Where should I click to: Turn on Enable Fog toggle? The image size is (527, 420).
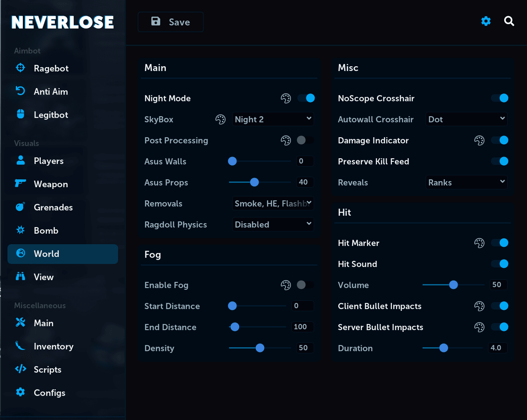point(306,285)
